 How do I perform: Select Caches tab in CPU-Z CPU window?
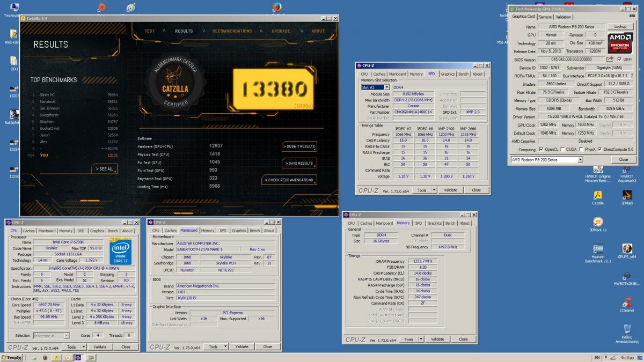click(x=28, y=231)
